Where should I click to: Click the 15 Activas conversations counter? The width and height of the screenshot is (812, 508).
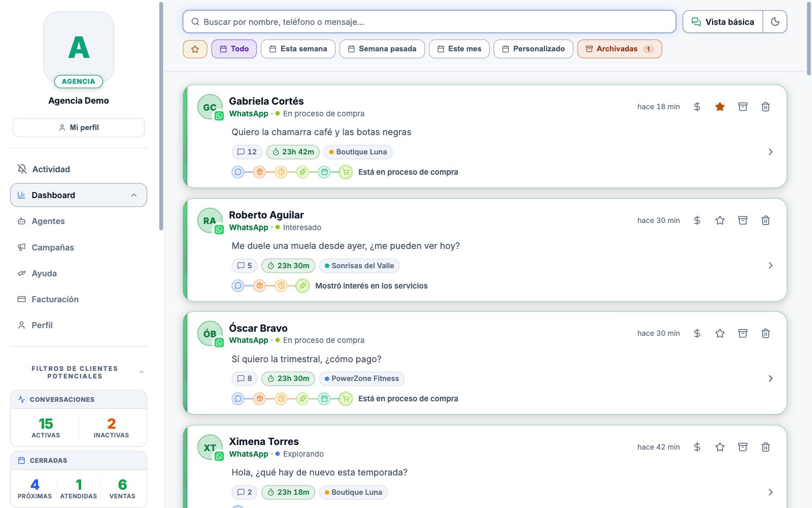pyautogui.click(x=46, y=428)
